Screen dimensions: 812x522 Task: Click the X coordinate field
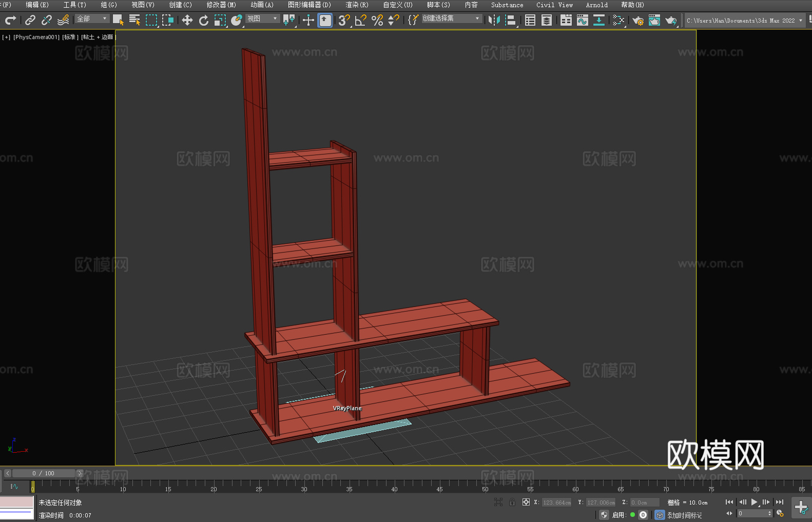coord(557,502)
